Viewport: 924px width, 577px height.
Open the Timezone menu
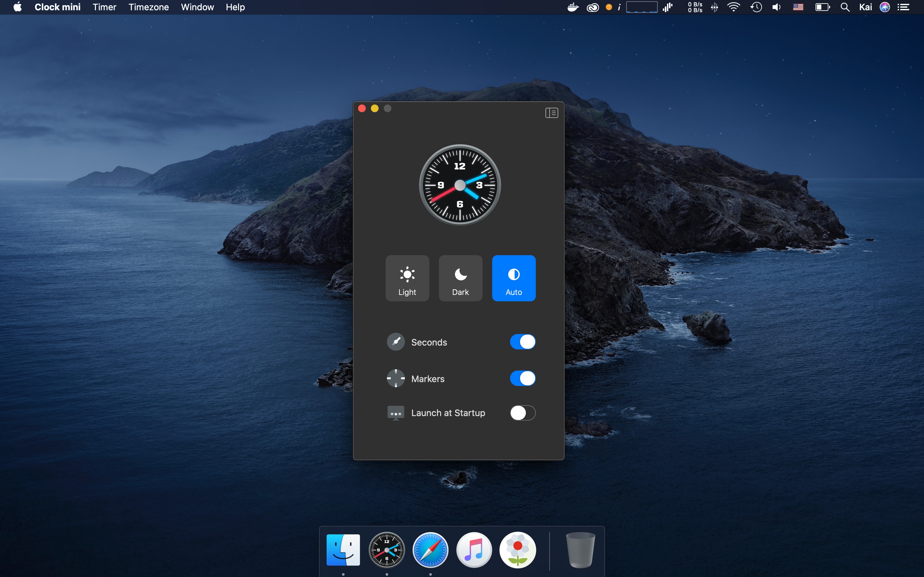(x=149, y=7)
